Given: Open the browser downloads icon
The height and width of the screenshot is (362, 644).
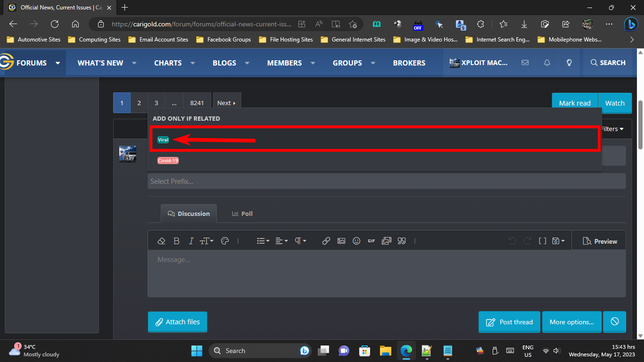Looking at the screenshot, I should point(524,24).
